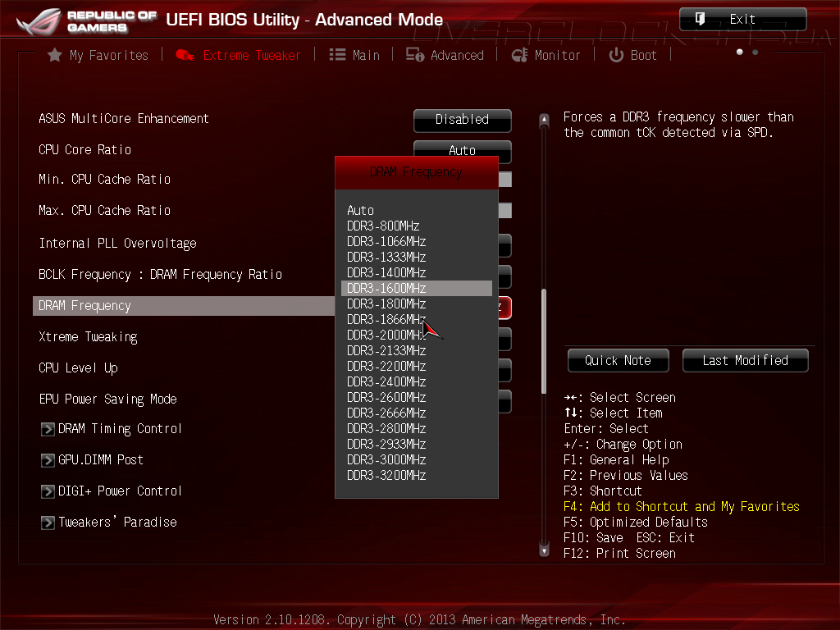Click the Boot power icon
Screen dimensions: 840x630
[x=616, y=55]
